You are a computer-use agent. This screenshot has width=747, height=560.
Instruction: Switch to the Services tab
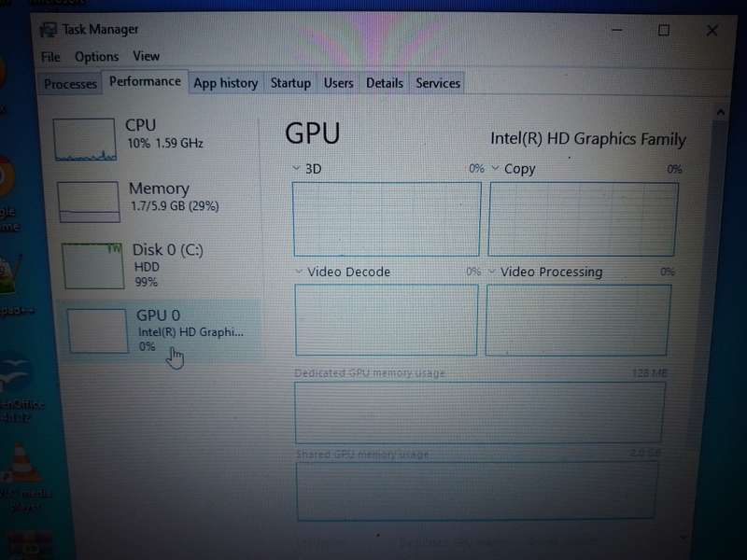(438, 83)
